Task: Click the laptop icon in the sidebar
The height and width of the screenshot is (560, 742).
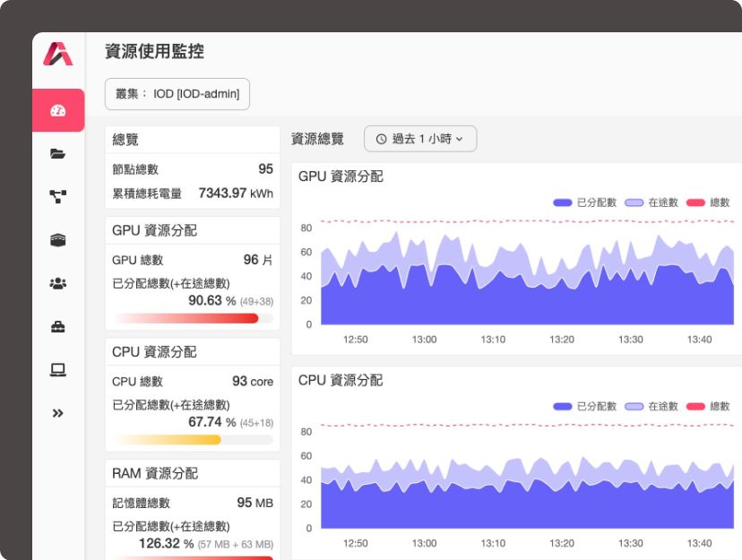Action: pyautogui.click(x=57, y=369)
